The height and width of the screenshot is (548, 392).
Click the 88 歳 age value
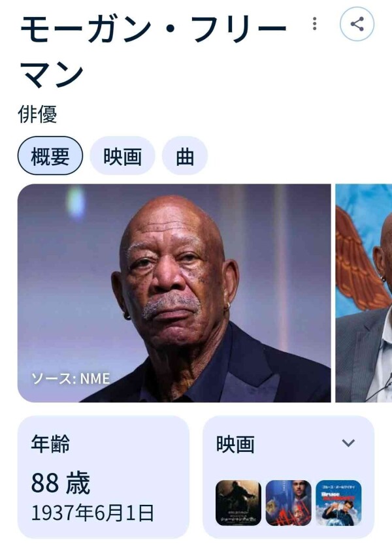coord(61,483)
